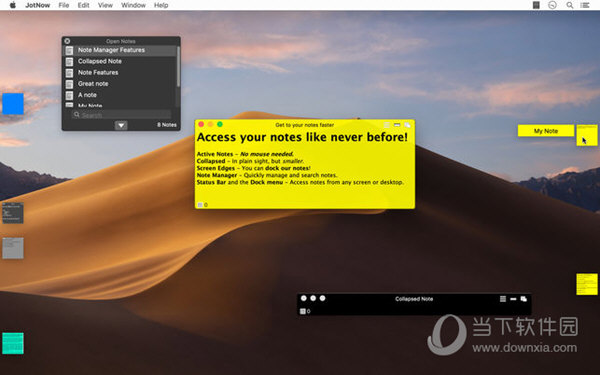600x375 pixels.
Task: Click the 'Status Bar' line in note
Action: [300, 182]
